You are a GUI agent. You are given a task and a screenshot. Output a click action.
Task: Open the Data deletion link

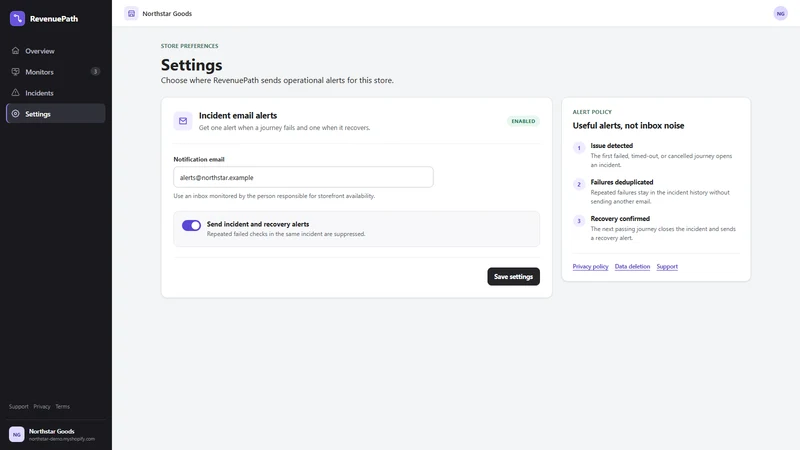coord(632,266)
